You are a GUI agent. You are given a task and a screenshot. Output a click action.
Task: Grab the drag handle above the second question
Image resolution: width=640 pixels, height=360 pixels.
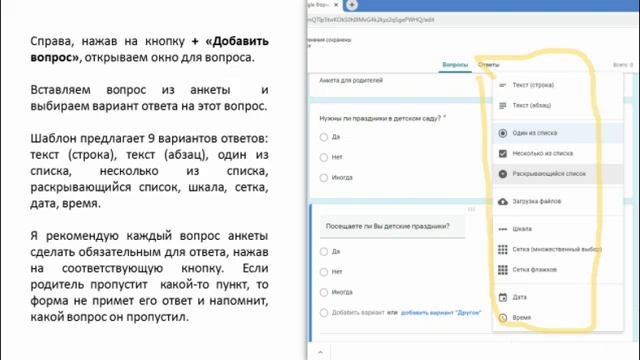tap(471, 209)
